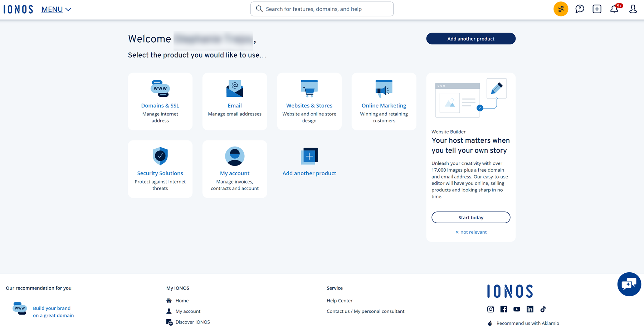
Task: Click the search features field
Action: 322,9
